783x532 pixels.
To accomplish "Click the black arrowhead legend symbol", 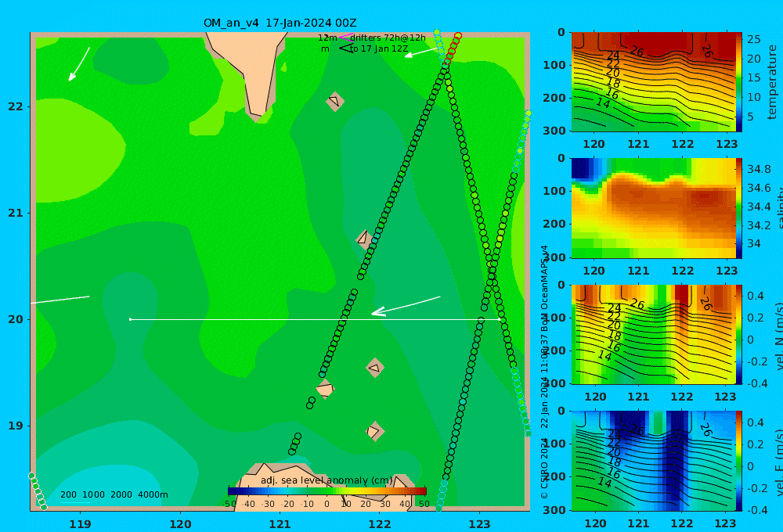I will tap(345, 49).
